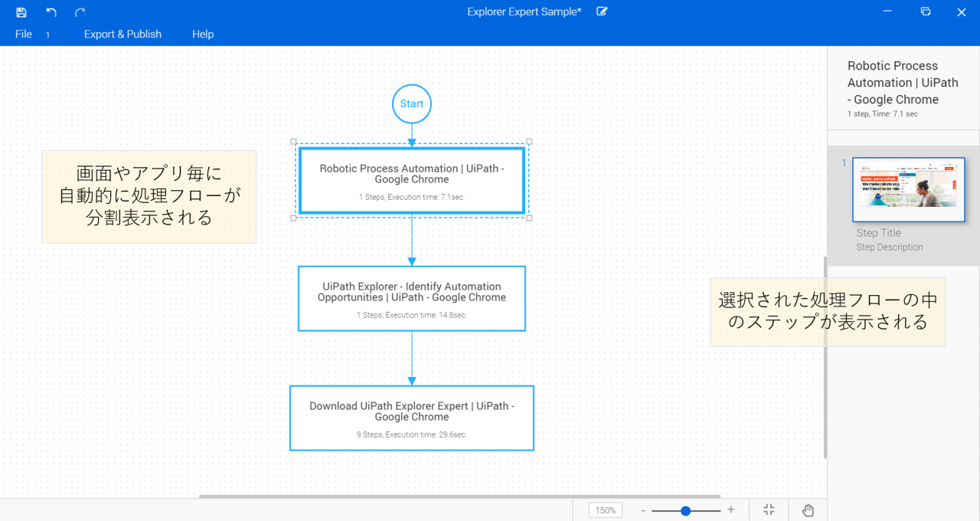The height and width of the screenshot is (521, 980).
Task: Click the right panel flow title heading
Action: point(903,83)
